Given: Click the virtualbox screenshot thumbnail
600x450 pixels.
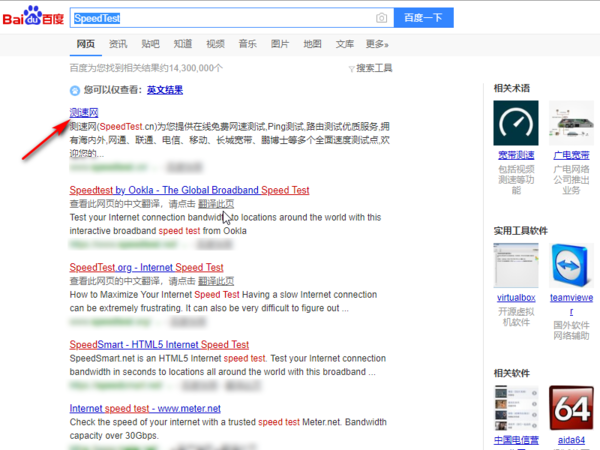Looking at the screenshot, I should (x=516, y=265).
